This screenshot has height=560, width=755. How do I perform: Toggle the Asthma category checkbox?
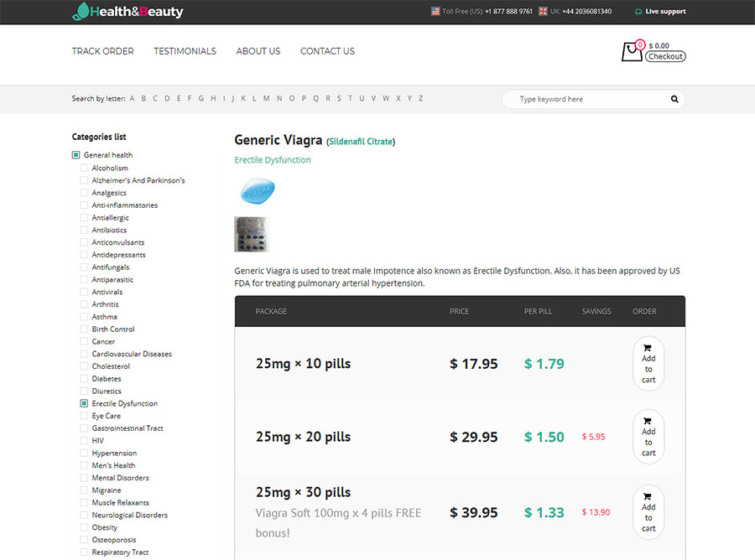pos(84,317)
